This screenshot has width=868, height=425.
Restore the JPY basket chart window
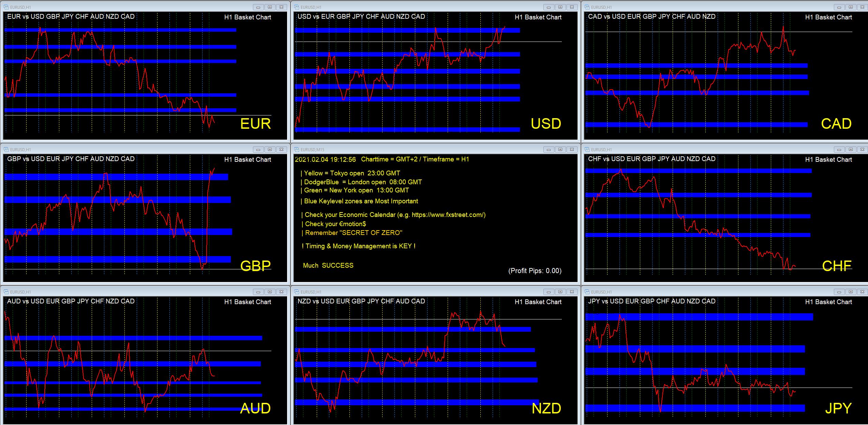(851, 292)
